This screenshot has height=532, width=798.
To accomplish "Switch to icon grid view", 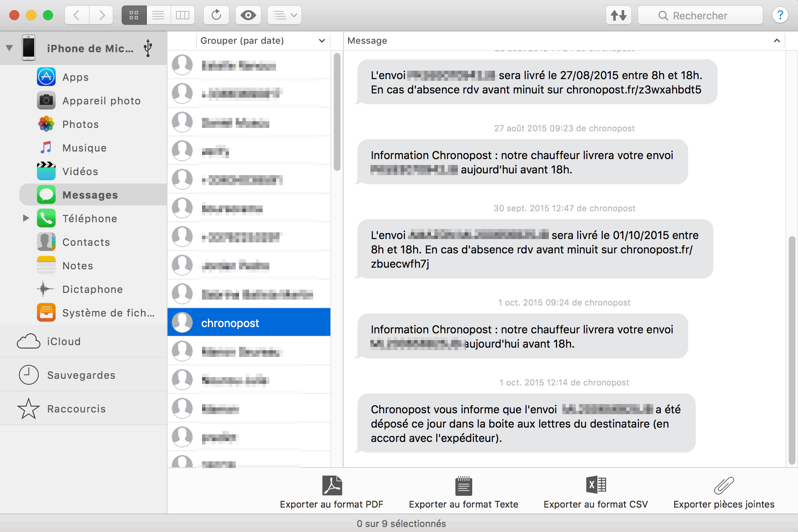I will 134,16.
